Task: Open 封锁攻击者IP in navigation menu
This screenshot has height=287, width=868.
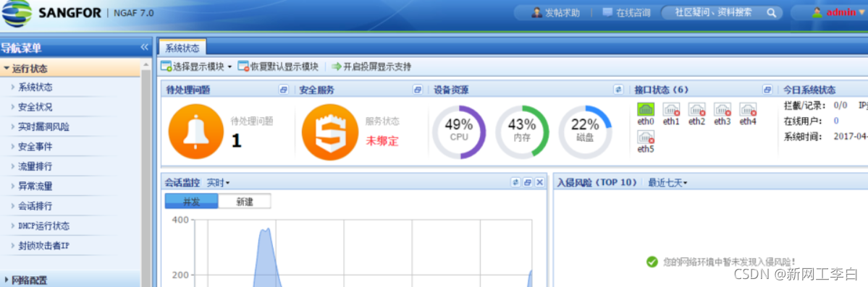Action: [x=43, y=245]
